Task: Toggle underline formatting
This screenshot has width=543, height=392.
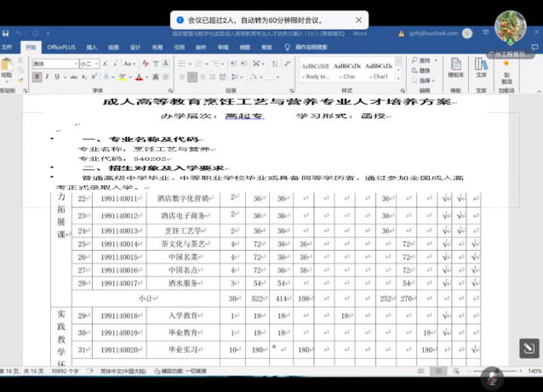Action: [x=56, y=77]
